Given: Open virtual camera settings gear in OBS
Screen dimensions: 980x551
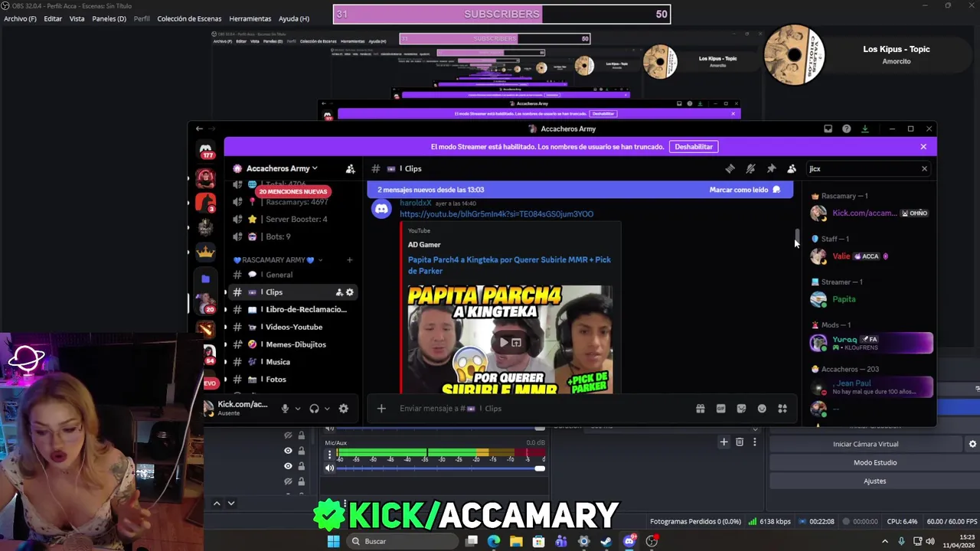Looking at the screenshot, I should [972, 444].
